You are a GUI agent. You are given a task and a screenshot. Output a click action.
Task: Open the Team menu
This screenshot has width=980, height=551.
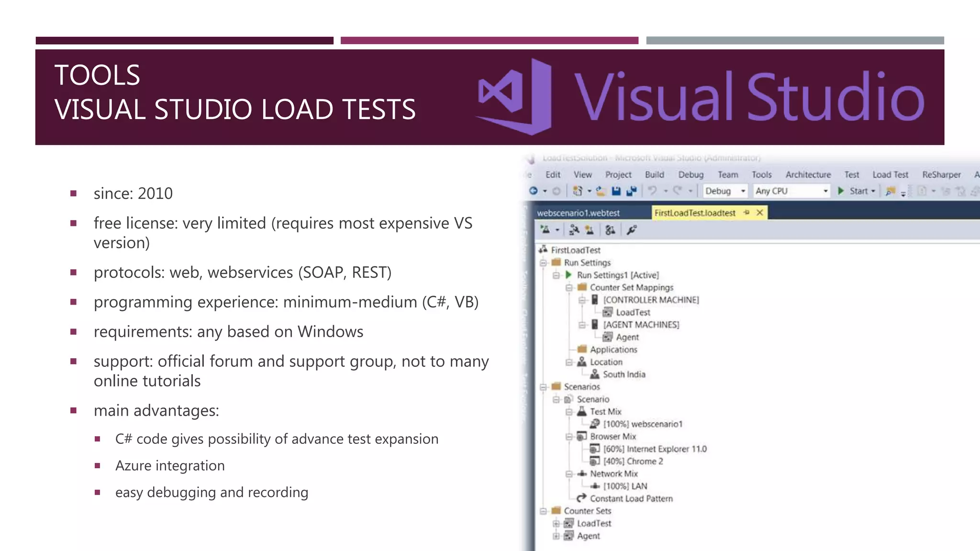point(728,175)
